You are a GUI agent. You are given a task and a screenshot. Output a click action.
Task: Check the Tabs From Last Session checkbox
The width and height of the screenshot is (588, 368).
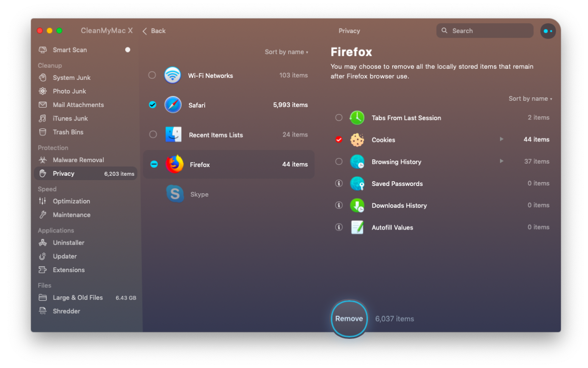tap(339, 118)
